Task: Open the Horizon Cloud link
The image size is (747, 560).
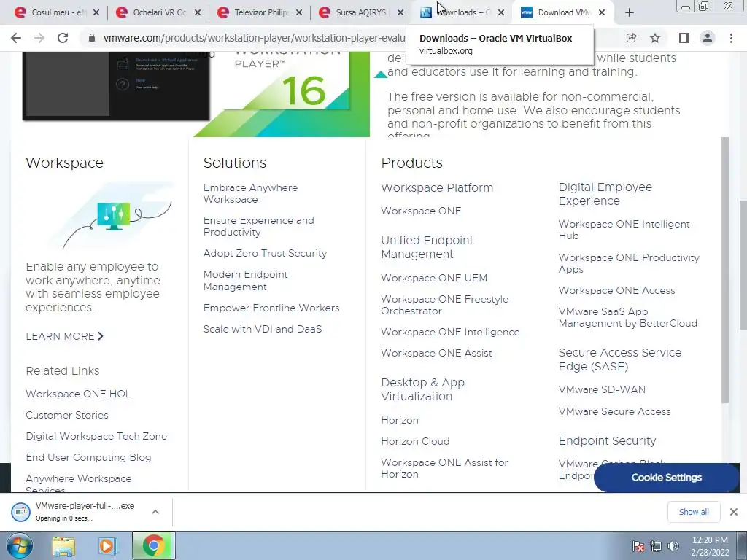Action: pos(415,441)
